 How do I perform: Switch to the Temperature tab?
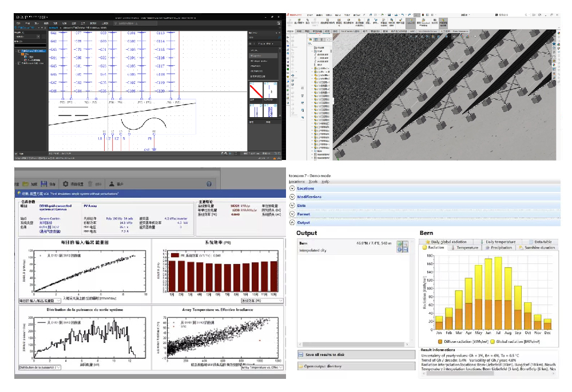pos(467,248)
